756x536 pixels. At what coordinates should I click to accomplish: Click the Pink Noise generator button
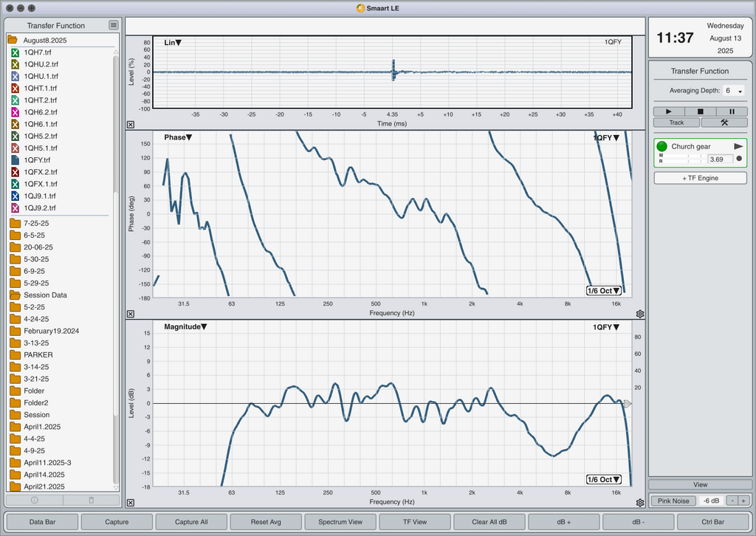point(673,501)
